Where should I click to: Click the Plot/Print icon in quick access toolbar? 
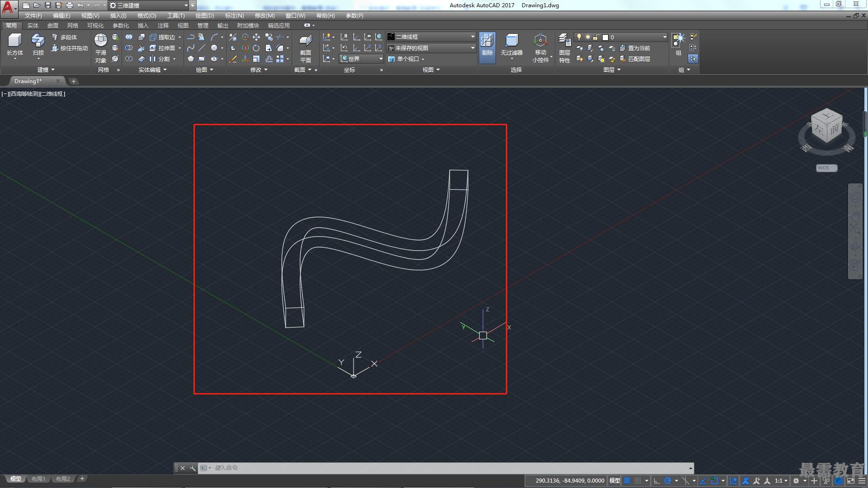coord(70,5)
